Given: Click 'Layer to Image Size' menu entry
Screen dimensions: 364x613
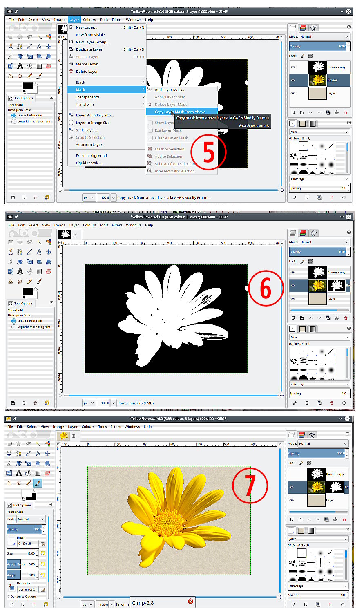Looking at the screenshot, I should (107, 123).
